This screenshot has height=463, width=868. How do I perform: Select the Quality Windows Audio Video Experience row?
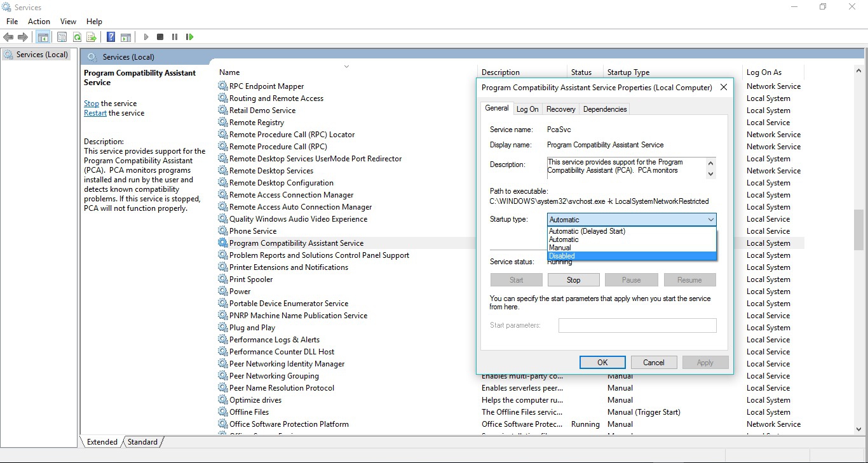coord(298,219)
